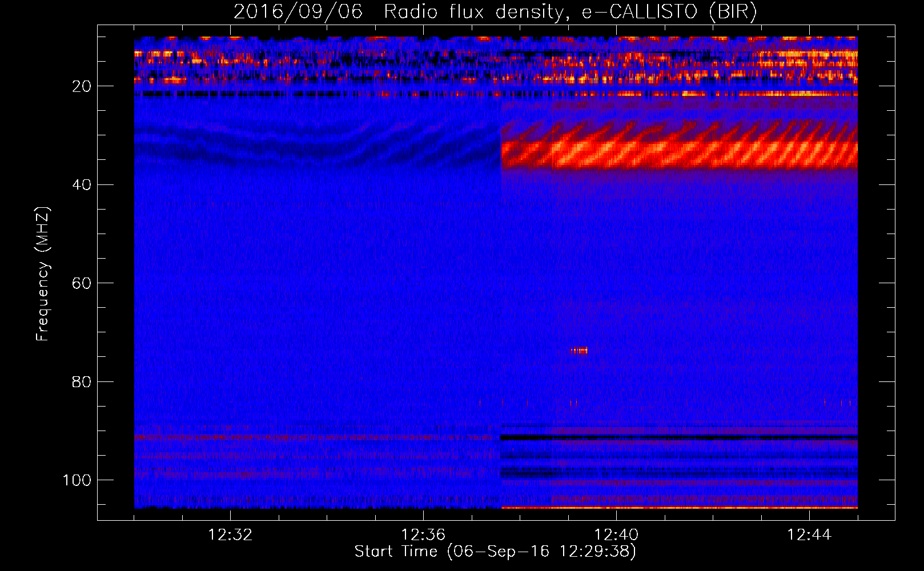This screenshot has width=924, height=571.
Task: Click the 12:32 time tick label
Action: (x=230, y=535)
